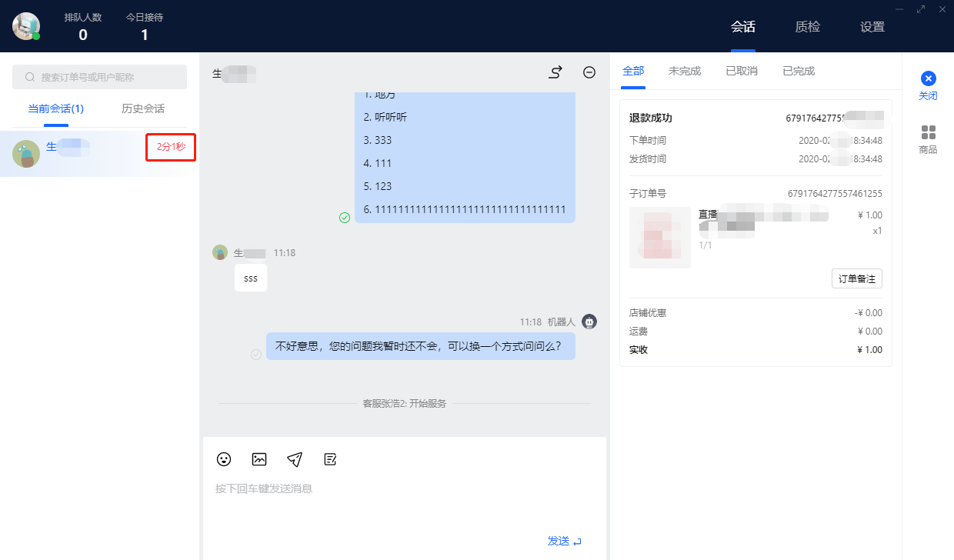This screenshot has width=954, height=560.
Task: Click the product thumbnail image
Action: click(660, 238)
